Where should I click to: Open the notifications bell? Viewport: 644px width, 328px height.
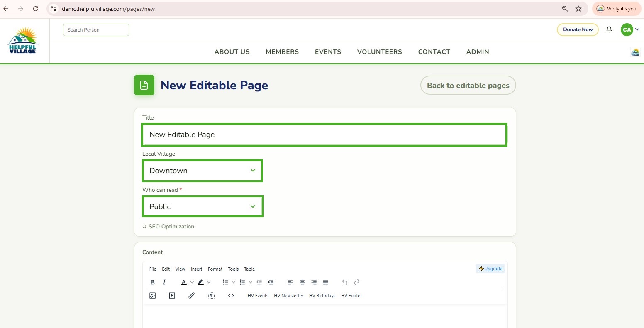click(x=609, y=29)
